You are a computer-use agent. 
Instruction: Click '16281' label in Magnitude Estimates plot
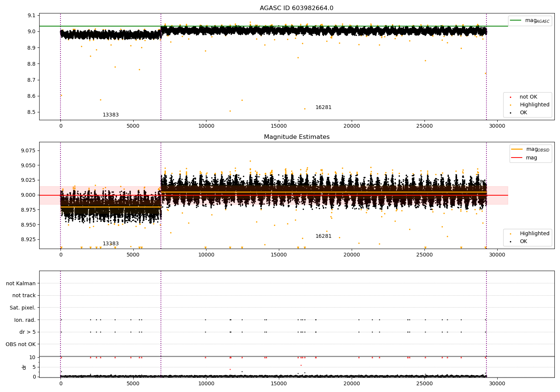pos(323,236)
